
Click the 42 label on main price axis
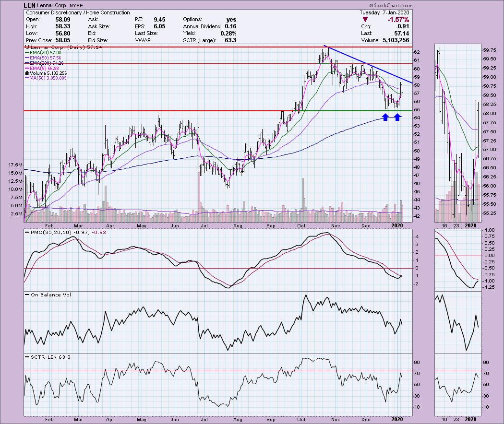click(417, 216)
